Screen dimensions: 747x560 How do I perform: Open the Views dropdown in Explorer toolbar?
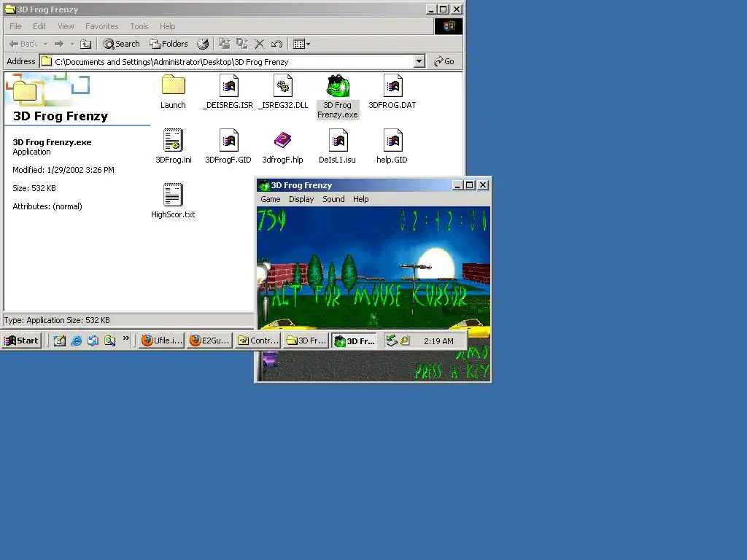pyautogui.click(x=301, y=44)
